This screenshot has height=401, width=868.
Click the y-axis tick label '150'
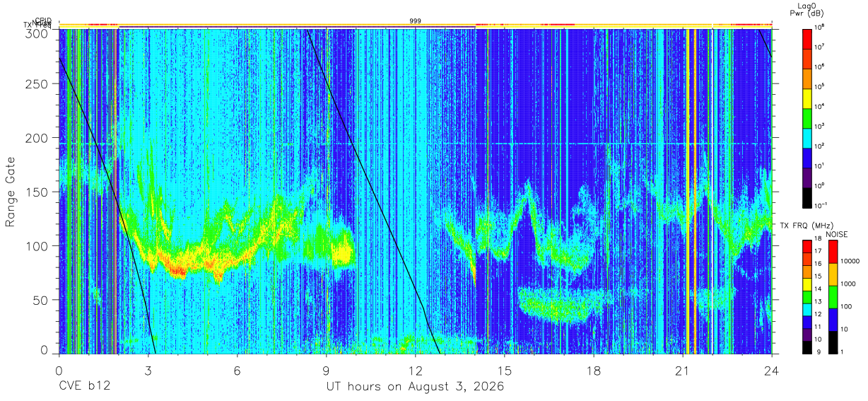tap(38, 192)
